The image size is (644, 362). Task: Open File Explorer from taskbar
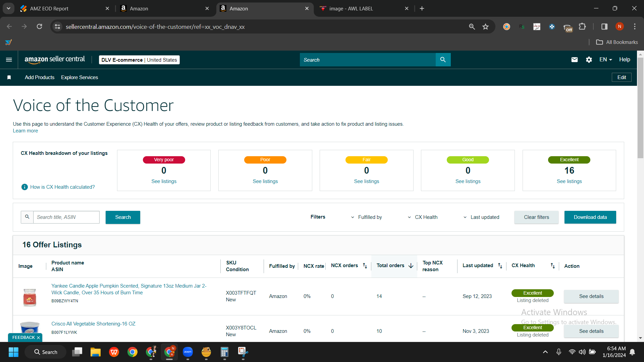coord(96,352)
